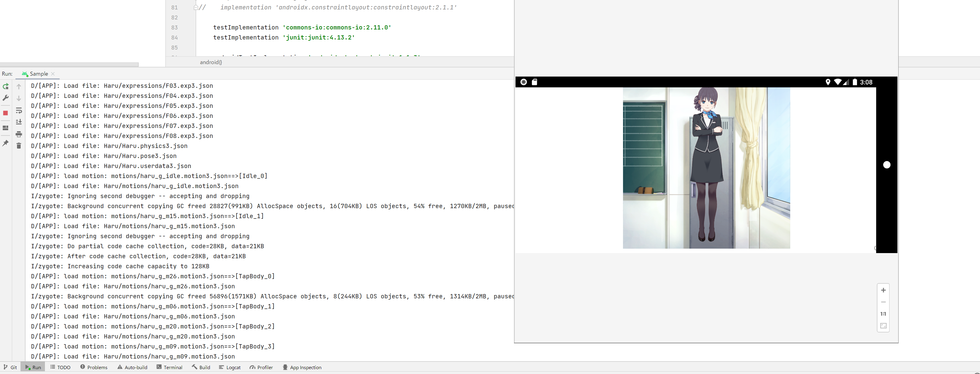The height and width of the screenshot is (374, 980).
Task: Click the commons-io dependency string
Action: click(337, 27)
